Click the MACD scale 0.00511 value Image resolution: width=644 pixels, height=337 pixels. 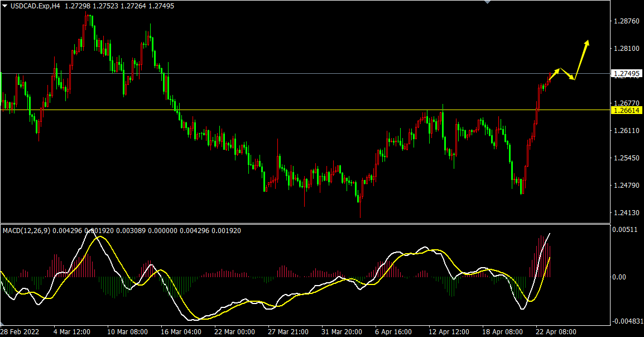pyautogui.click(x=626, y=230)
